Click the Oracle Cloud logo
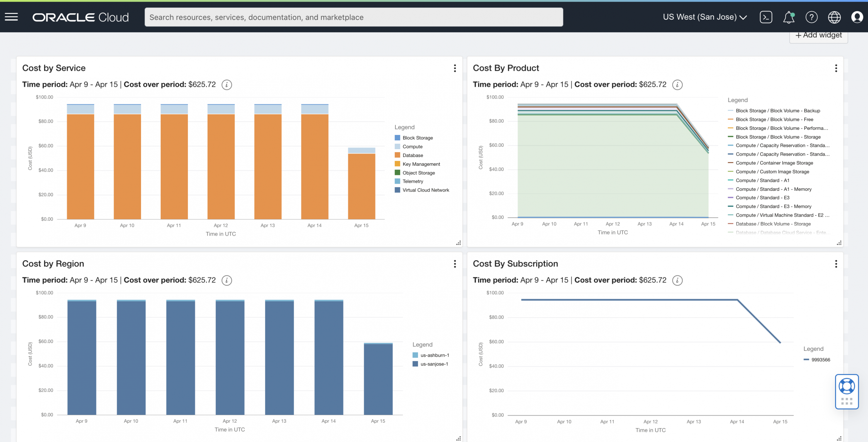This screenshot has width=868, height=442. [80, 17]
